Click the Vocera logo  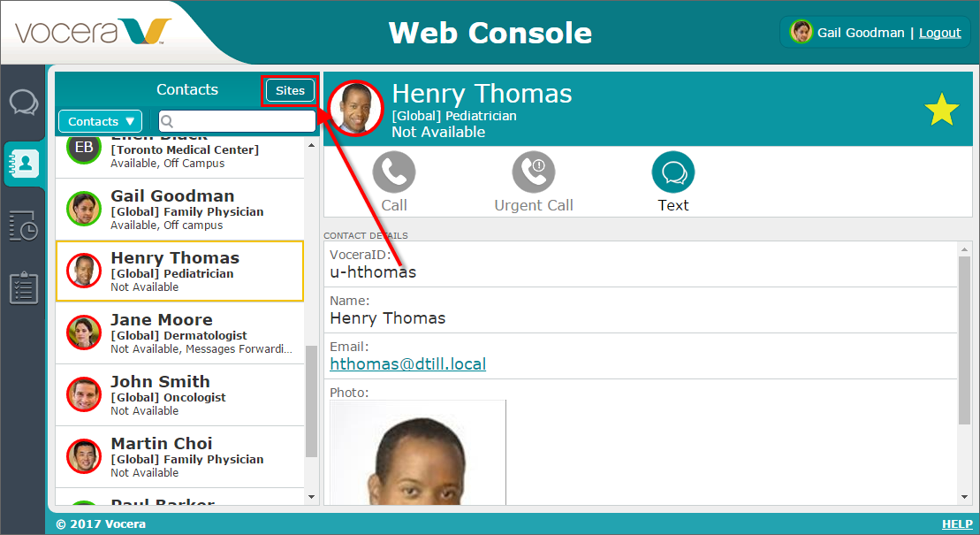point(93,31)
